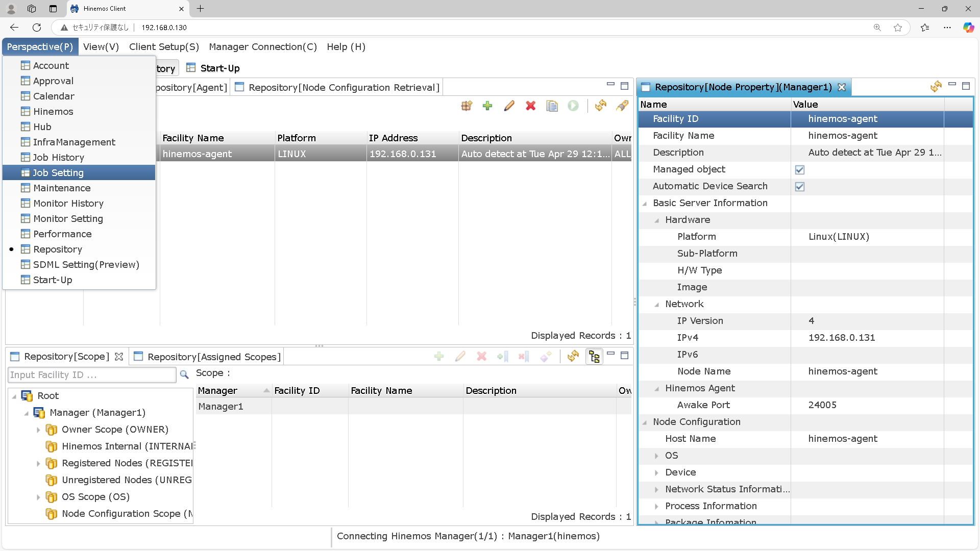The image size is (980, 551).
Task: Expand Owner Scope (OWNER) tree node
Action: click(38, 430)
